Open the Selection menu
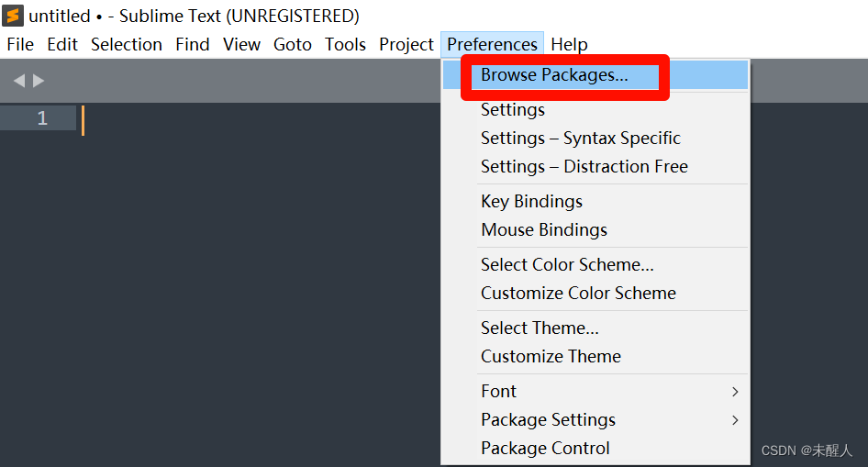Viewport: 868px width, 467px height. click(127, 44)
